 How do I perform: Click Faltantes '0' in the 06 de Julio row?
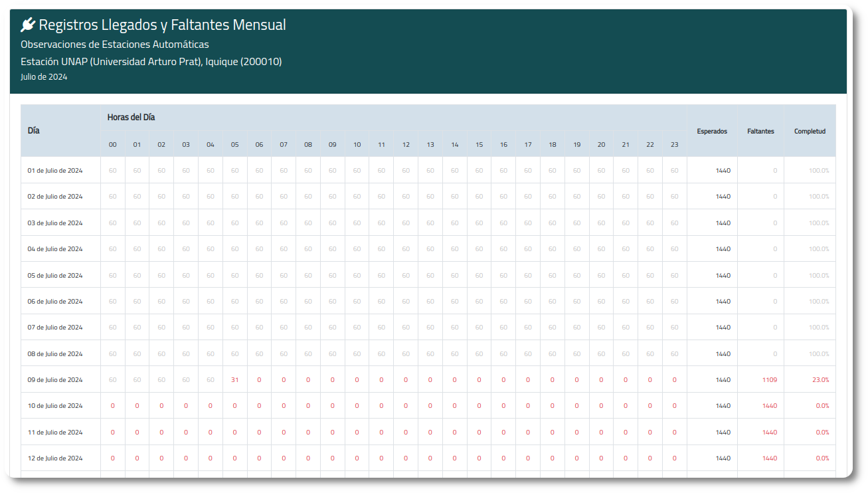point(775,302)
